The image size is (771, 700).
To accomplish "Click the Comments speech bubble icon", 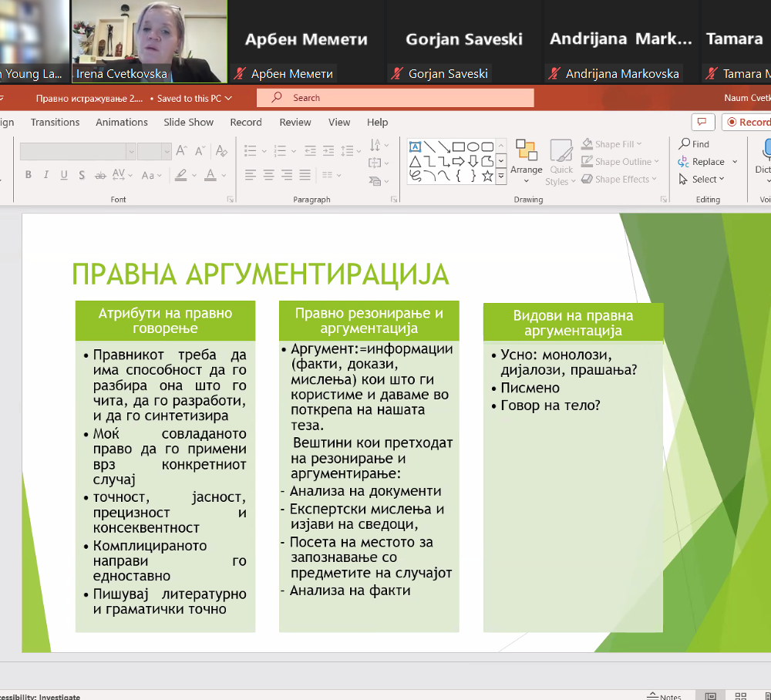I will 702,122.
